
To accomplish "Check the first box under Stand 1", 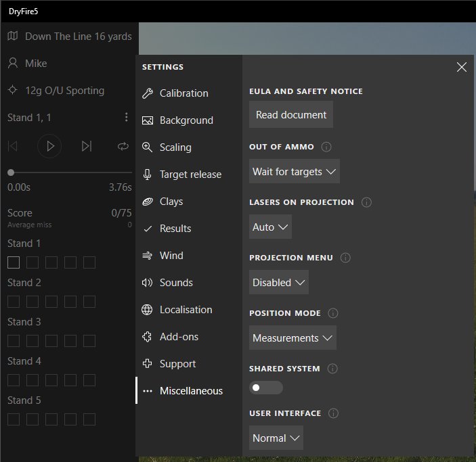I will [x=14, y=262].
